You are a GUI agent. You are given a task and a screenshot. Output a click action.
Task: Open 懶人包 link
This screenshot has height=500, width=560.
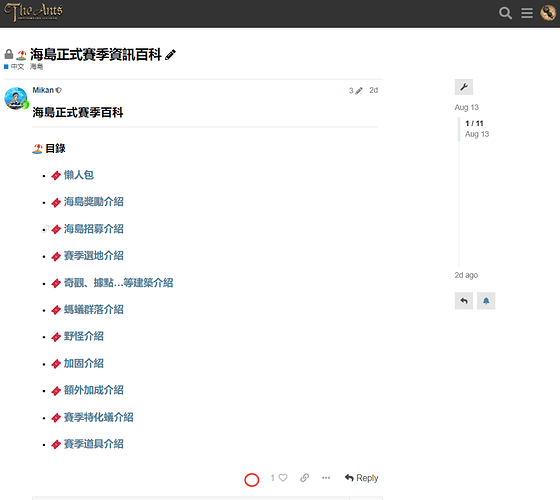(x=79, y=175)
